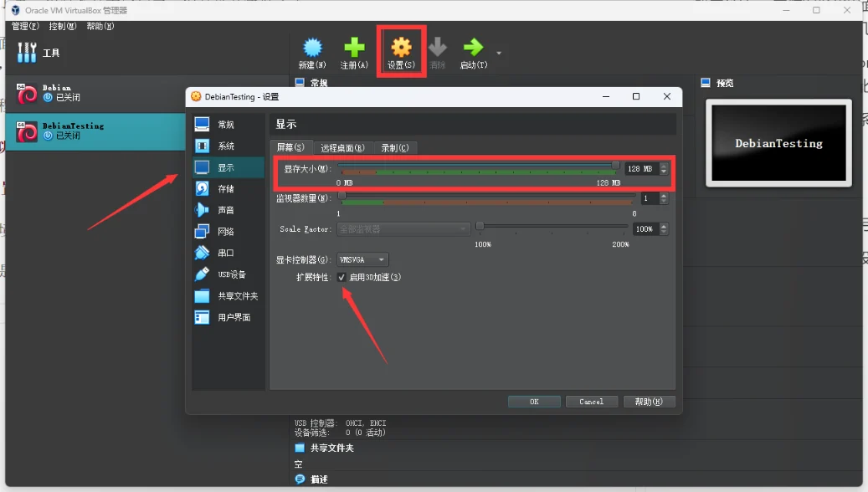Open USB (USB设备) settings category
This screenshot has width=868, height=492.
(x=228, y=274)
